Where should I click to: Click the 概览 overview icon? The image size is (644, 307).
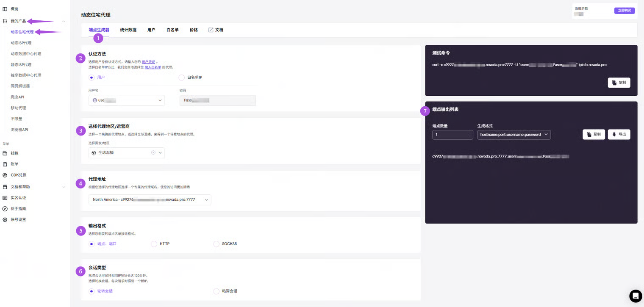point(5,9)
